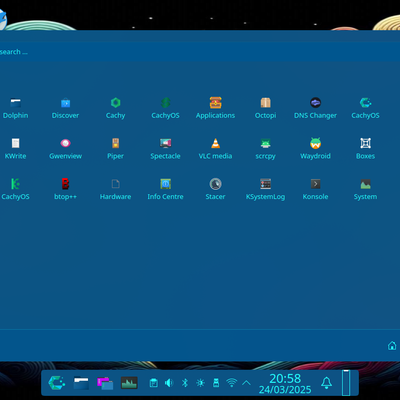Launch Waydroid Android container

315,149
